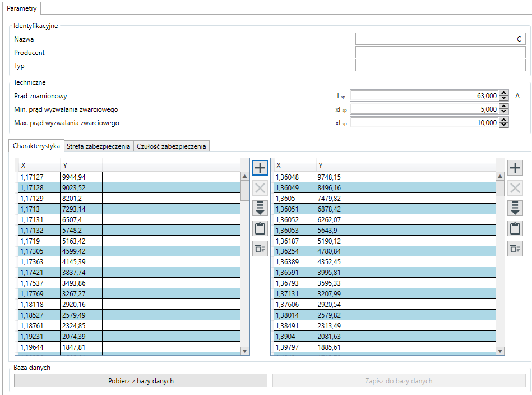Click down arrow of left table scrollbar
The width and height of the screenshot is (532, 395).
pyautogui.click(x=244, y=351)
